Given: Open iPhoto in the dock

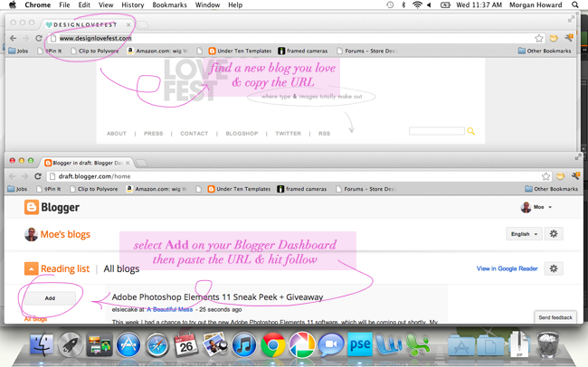Looking at the screenshot, I should 215,344.
